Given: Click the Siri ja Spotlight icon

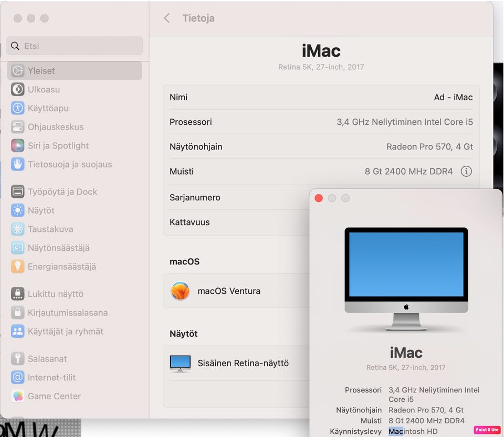Looking at the screenshot, I should [18, 145].
